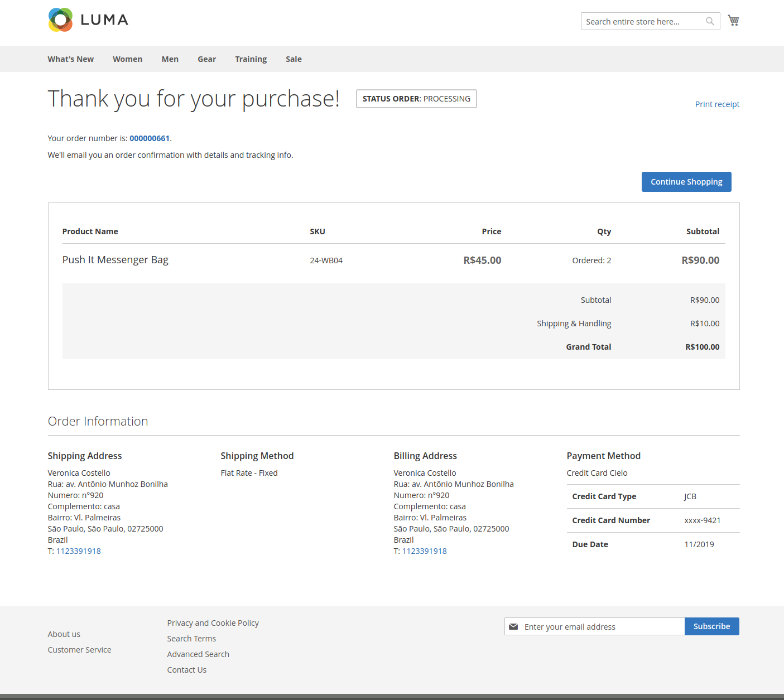Screen dimensions: 784x700
Task: Click the envelope icon in newsletter field
Action: [x=513, y=626]
